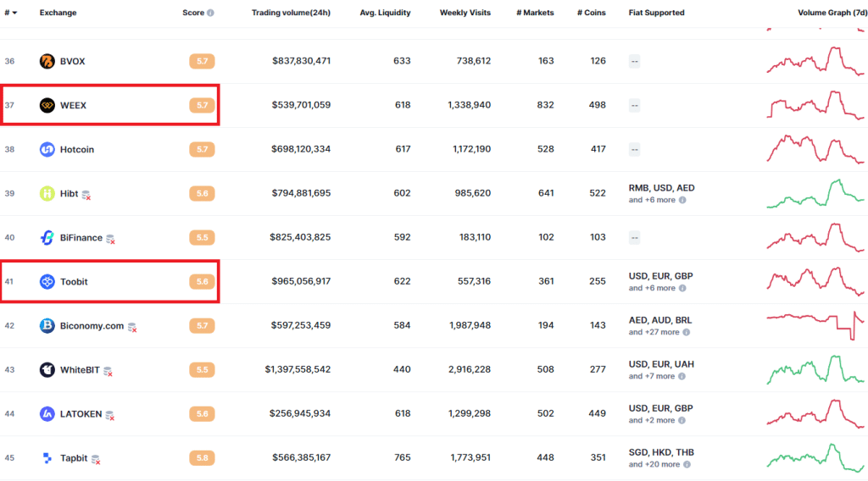Click the info icon in WhiteBIT fiat cell
The width and height of the screenshot is (868, 481).
coord(682,377)
